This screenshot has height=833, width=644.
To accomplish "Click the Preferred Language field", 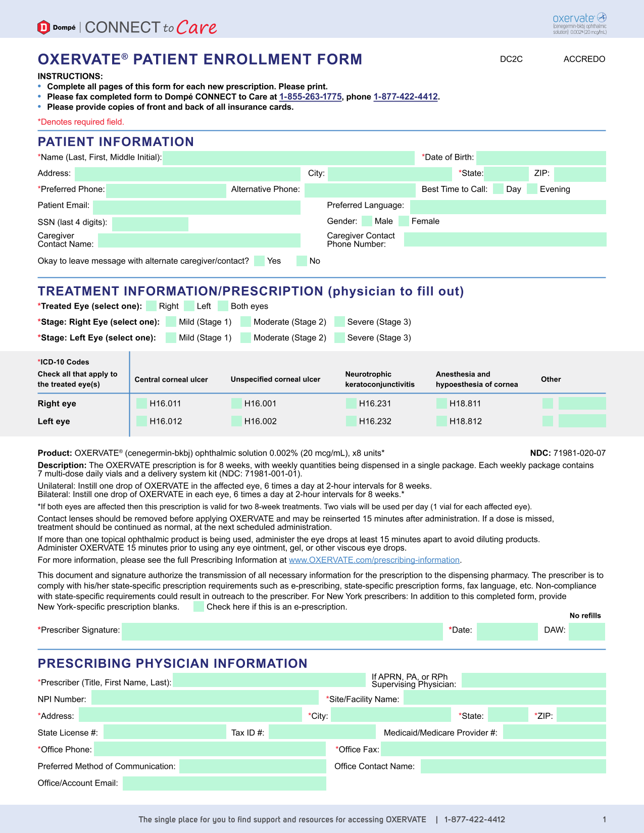I will pos(508,207).
